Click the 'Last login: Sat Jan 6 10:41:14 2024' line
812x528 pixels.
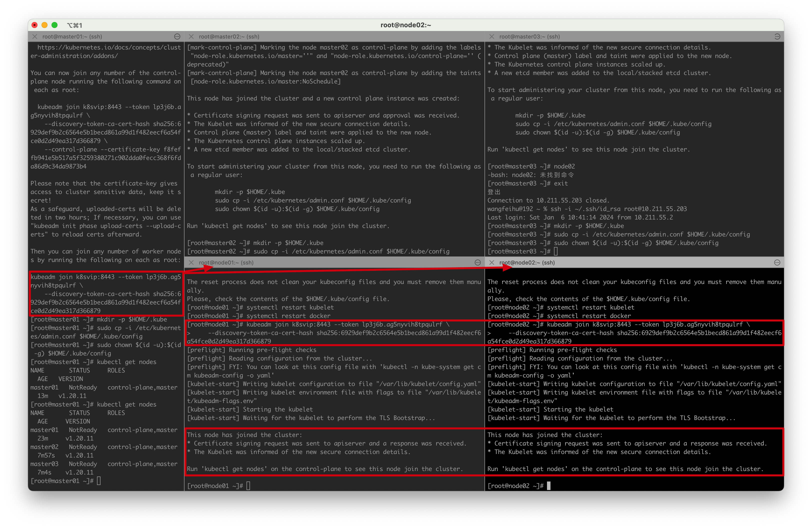[580, 217]
